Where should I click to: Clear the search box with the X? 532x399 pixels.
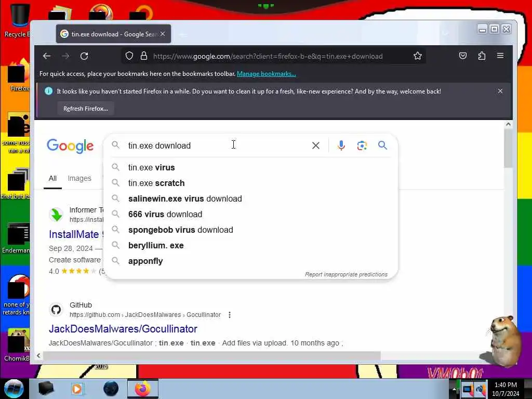pyautogui.click(x=315, y=145)
